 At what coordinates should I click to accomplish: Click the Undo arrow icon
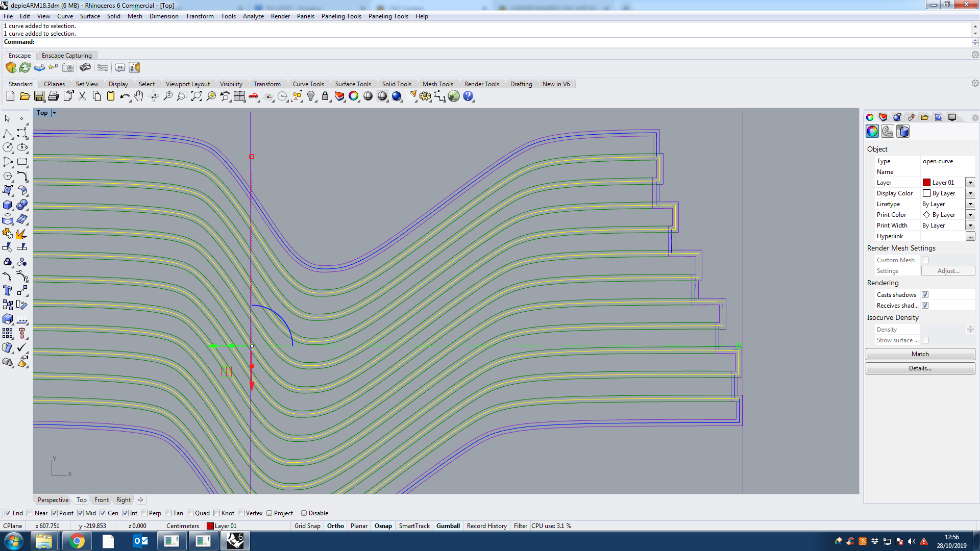tap(124, 96)
